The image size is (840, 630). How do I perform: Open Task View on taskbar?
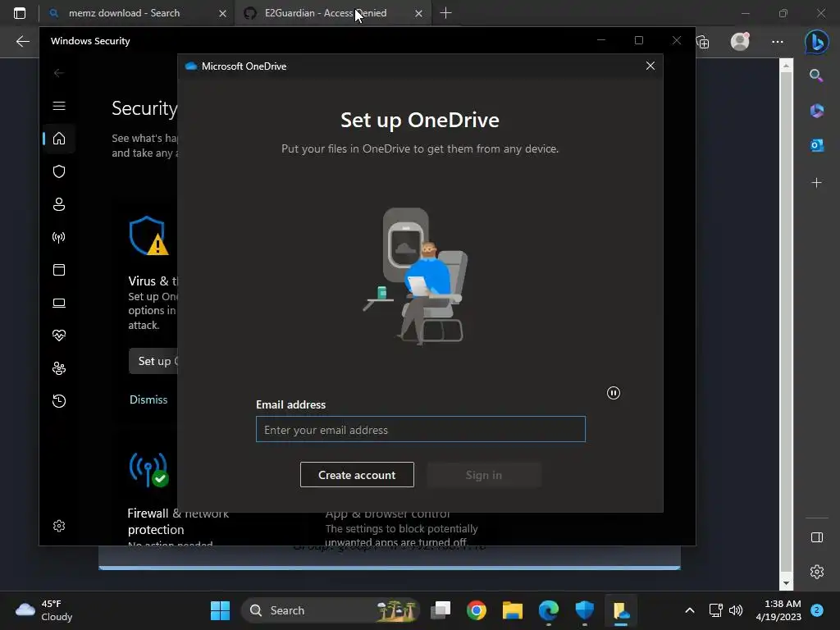coord(441,610)
